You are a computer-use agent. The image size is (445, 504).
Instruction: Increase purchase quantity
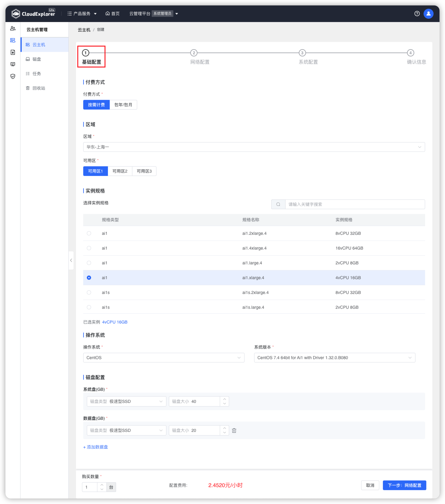tap(102, 485)
